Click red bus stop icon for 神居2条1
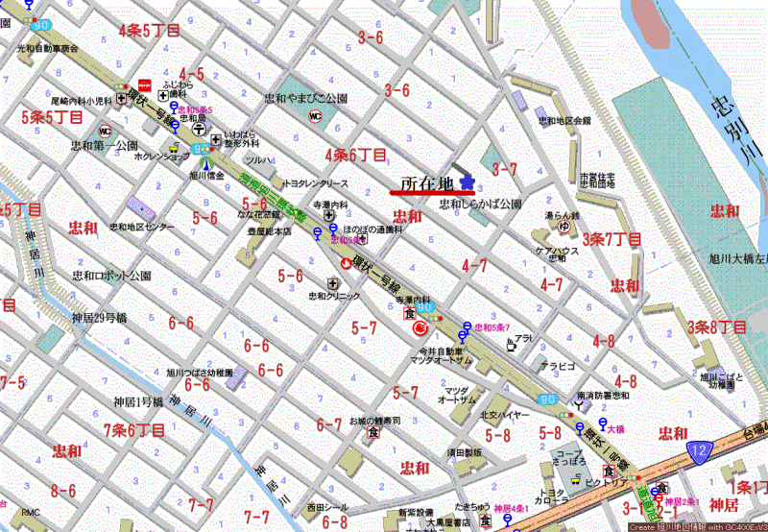 pos(659,501)
